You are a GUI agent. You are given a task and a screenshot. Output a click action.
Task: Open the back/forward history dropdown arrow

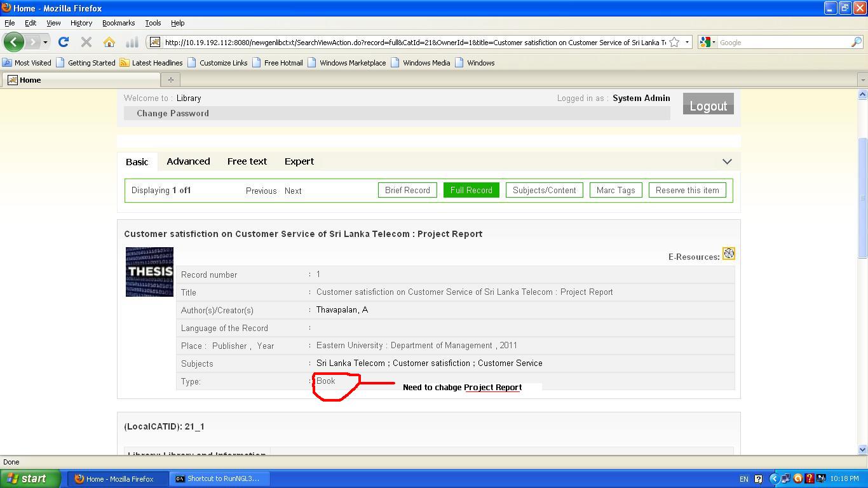45,43
